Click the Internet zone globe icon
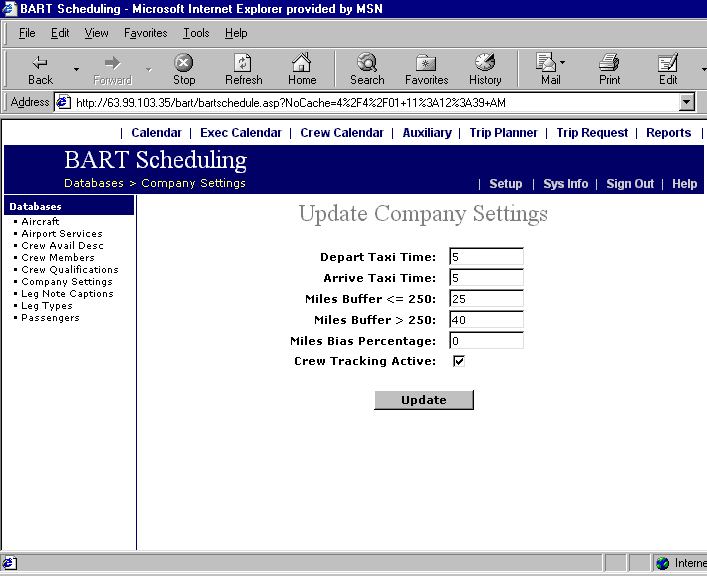 coord(662,563)
